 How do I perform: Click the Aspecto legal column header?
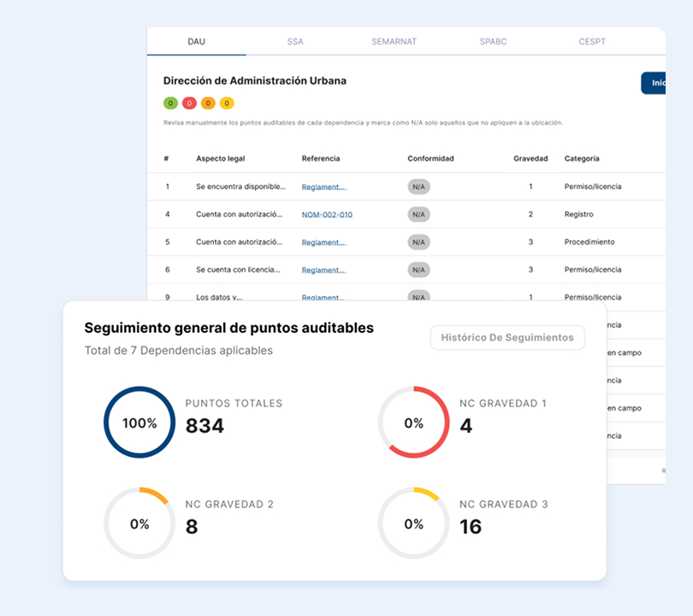(221, 158)
